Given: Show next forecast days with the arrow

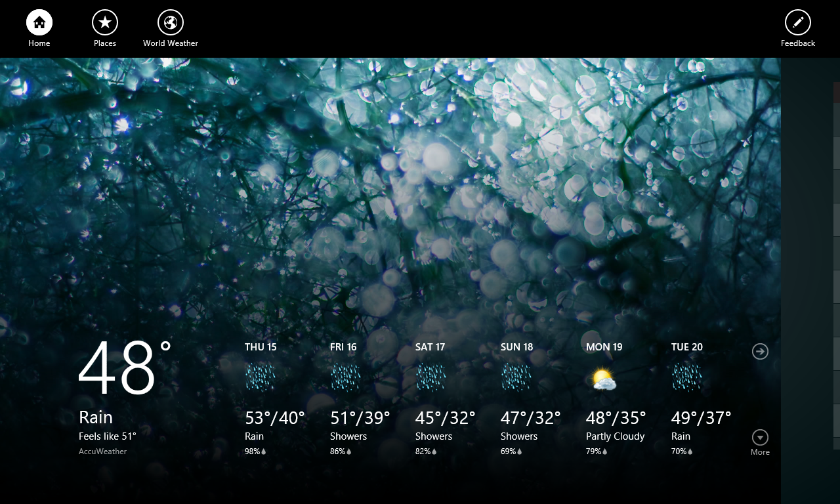Looking at the screenshot, I should click(760, 352).
